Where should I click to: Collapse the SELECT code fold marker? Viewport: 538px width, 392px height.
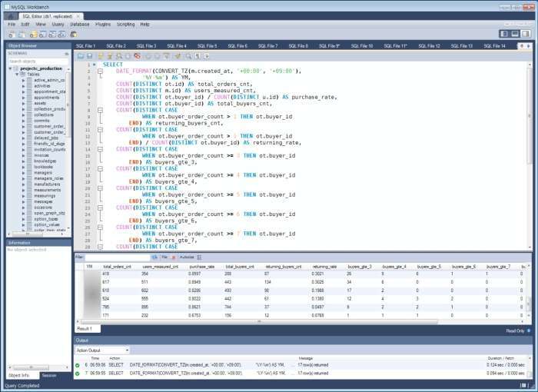[x=101, y=71]
